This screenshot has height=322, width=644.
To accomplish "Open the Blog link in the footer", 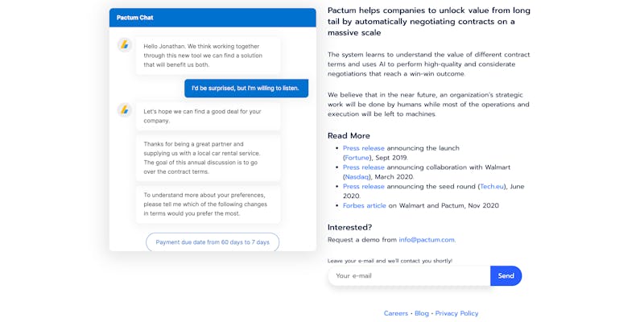I will [x=422, y=313].
